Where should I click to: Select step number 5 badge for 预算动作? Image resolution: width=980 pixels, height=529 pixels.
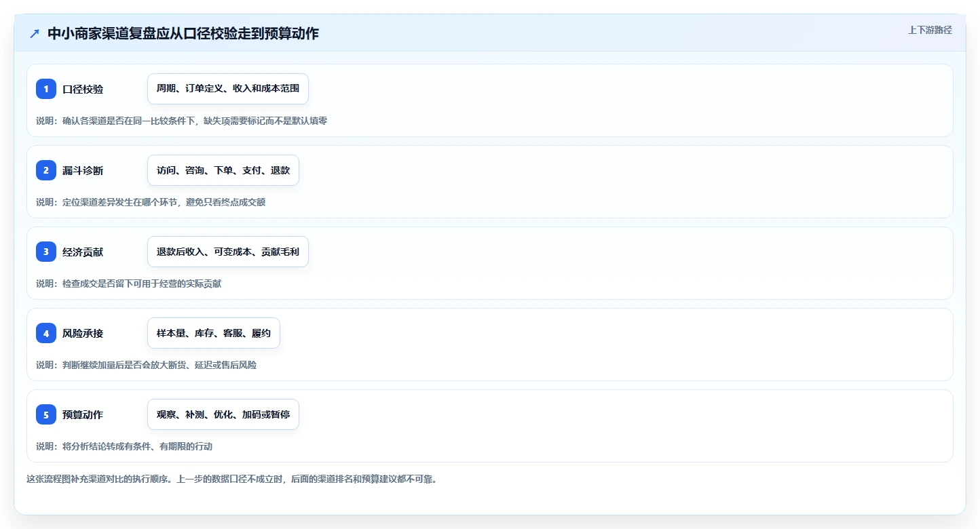pyautogui.click(x=46, y=414)
